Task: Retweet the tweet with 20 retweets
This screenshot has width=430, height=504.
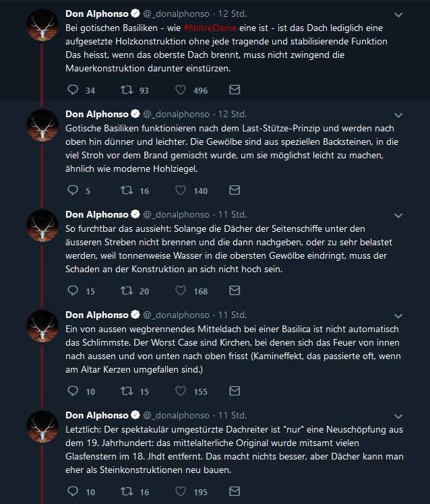Action: click(127, 290)
